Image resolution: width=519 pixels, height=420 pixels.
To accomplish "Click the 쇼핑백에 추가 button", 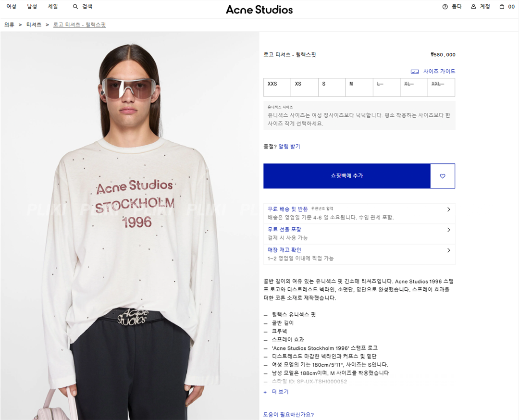I will coord(347,176).
